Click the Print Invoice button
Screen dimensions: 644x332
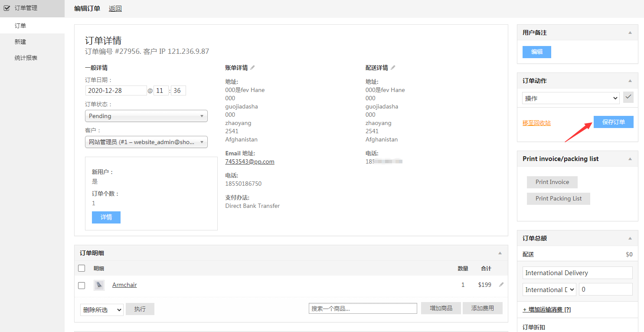click(x=552, y=182)
